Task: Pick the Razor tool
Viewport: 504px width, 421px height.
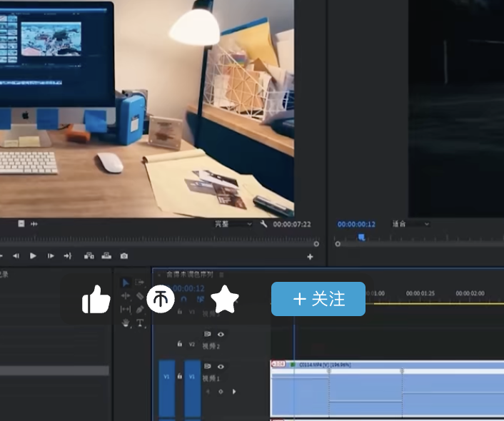Action: click(140, 295)
